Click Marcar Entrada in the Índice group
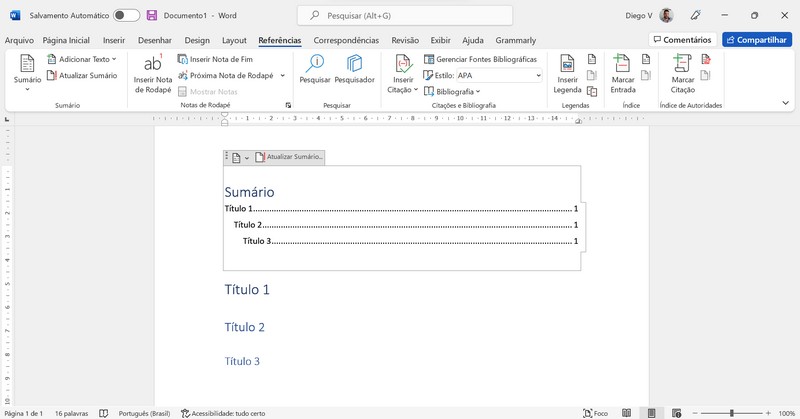 tap(623, 73)
